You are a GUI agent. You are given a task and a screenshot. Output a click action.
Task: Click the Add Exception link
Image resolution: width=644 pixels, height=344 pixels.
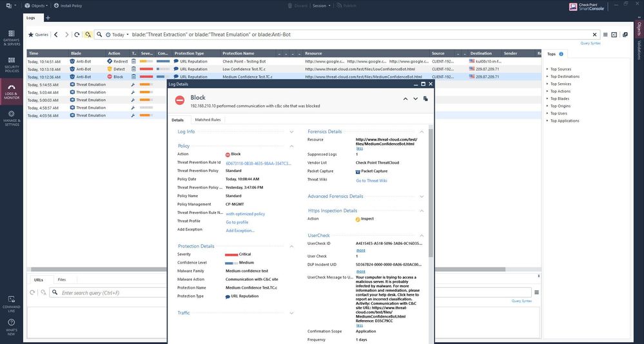240,230
